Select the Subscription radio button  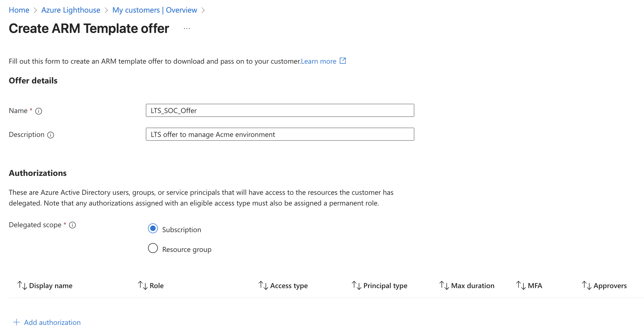(x=153, y=229)
